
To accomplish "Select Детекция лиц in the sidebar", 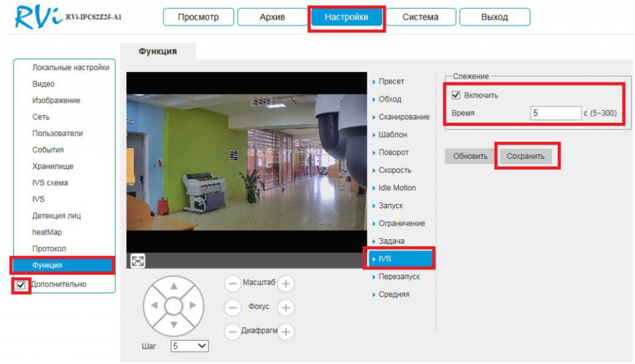I will [56, 216].
